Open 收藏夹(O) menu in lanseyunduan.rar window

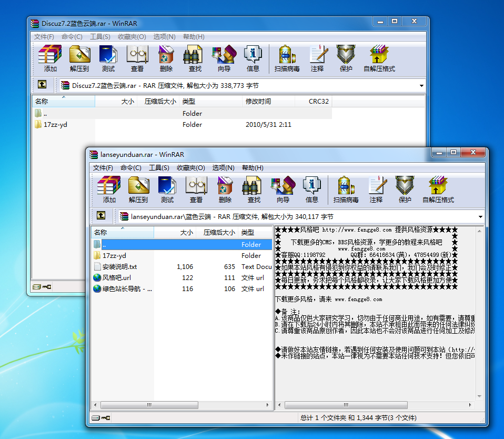191,168
